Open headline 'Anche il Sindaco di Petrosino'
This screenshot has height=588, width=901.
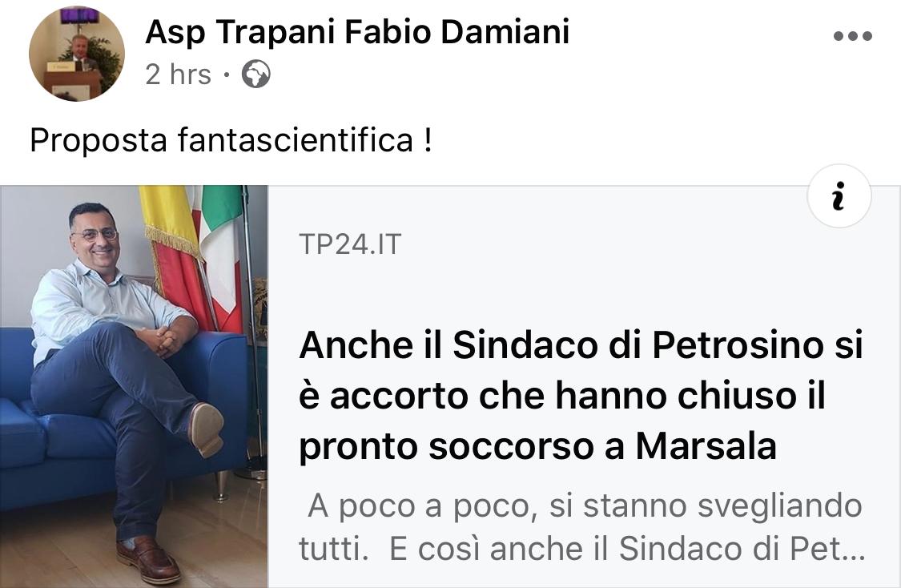point(581,396)
